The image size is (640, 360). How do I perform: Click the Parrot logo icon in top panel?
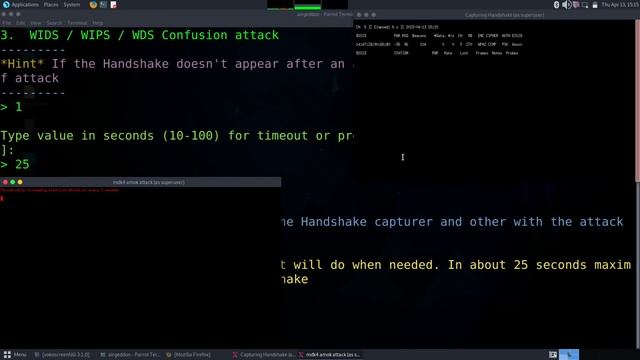[6, 4]
